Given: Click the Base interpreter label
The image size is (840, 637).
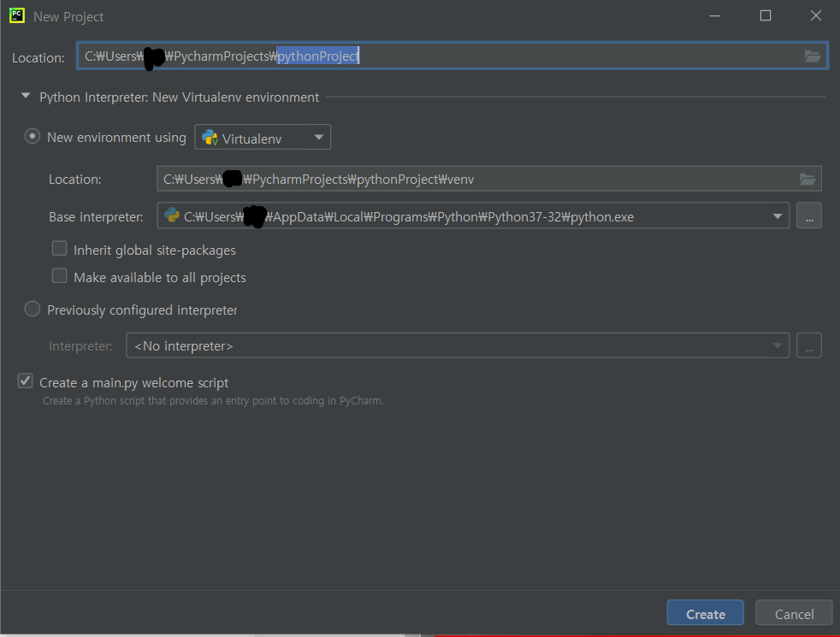Looking at the screenshot, I should point(96,217).
